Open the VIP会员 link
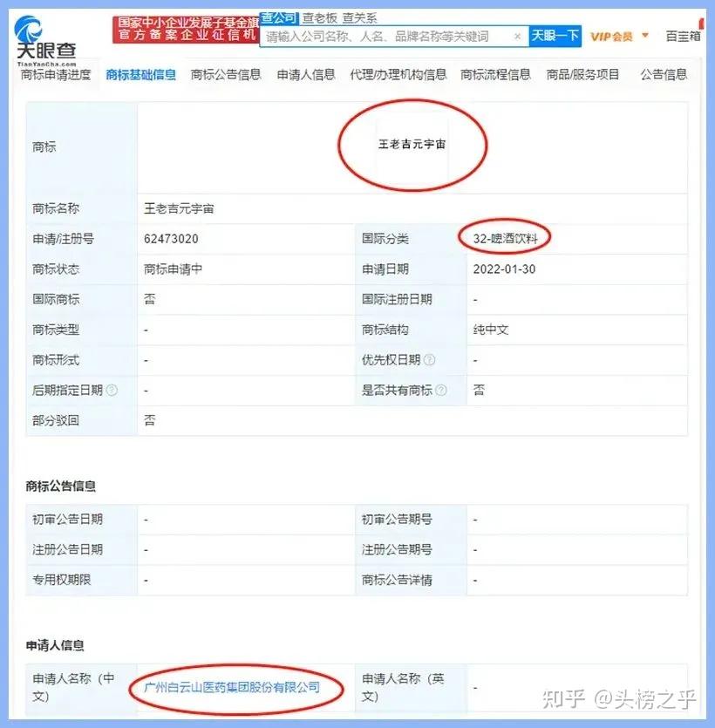Screen dimensions: 715x728 click(x=611, y=37)
